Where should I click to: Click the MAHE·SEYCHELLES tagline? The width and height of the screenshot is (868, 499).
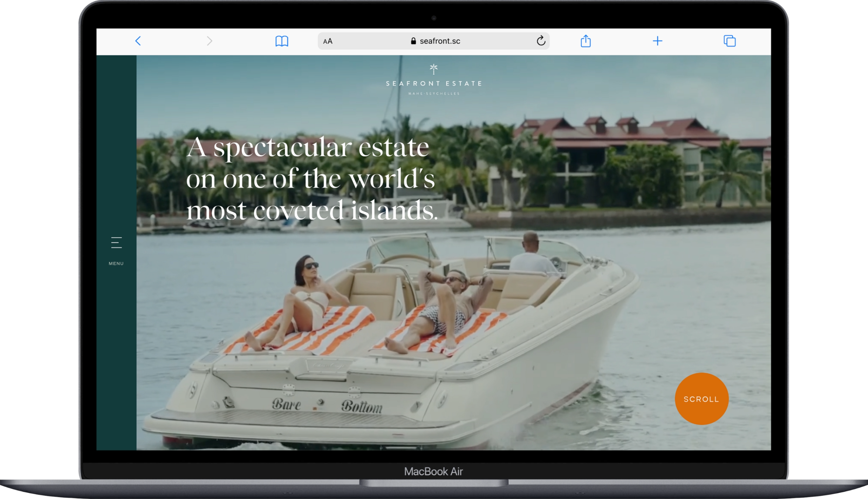(434, 94)
